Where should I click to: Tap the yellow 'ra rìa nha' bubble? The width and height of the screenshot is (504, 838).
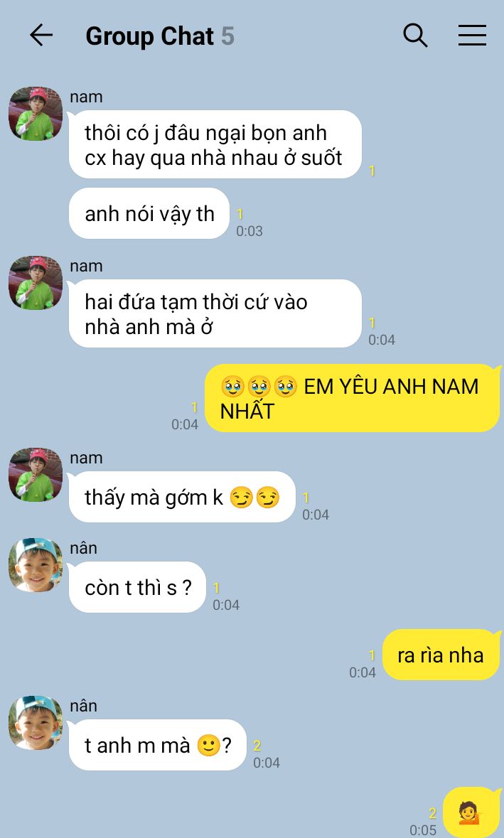[x=441, y=655]
